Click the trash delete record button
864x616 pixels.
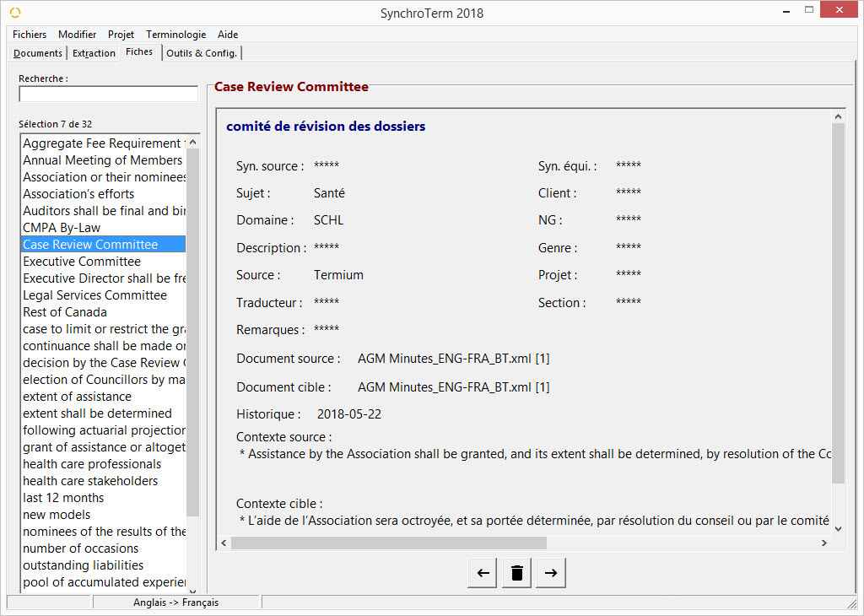(517, 573)
